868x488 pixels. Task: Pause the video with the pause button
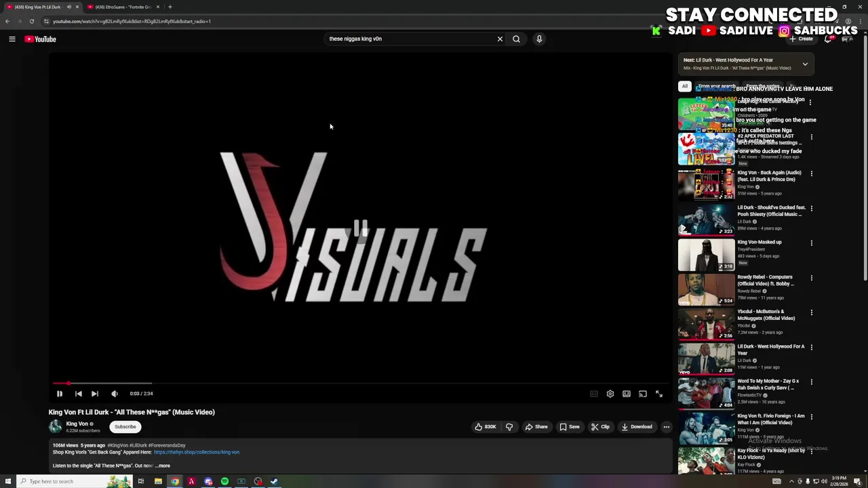coord(60,394)
